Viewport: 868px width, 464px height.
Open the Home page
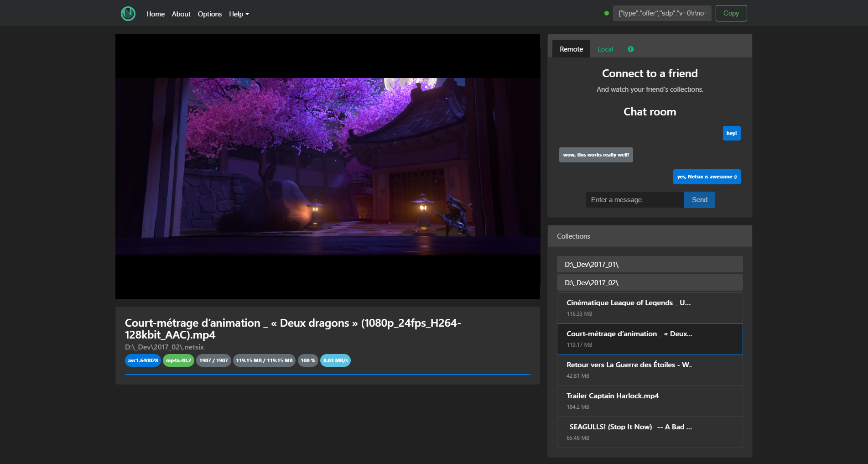(156, 14)
